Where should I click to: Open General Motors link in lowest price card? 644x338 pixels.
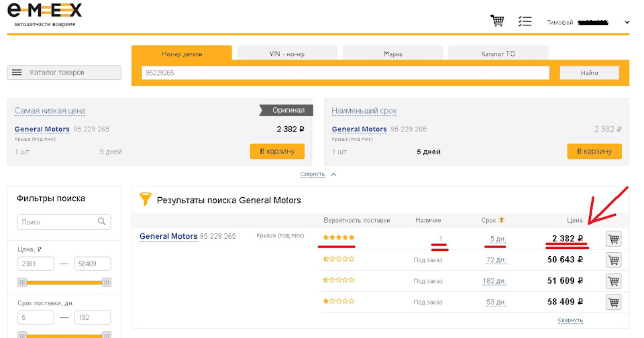coord(42,129)
